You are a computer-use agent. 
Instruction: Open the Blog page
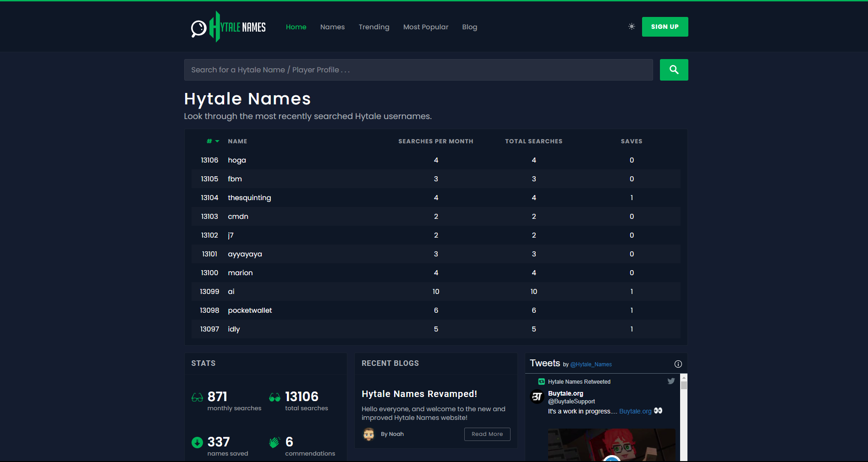pos(469,27)
